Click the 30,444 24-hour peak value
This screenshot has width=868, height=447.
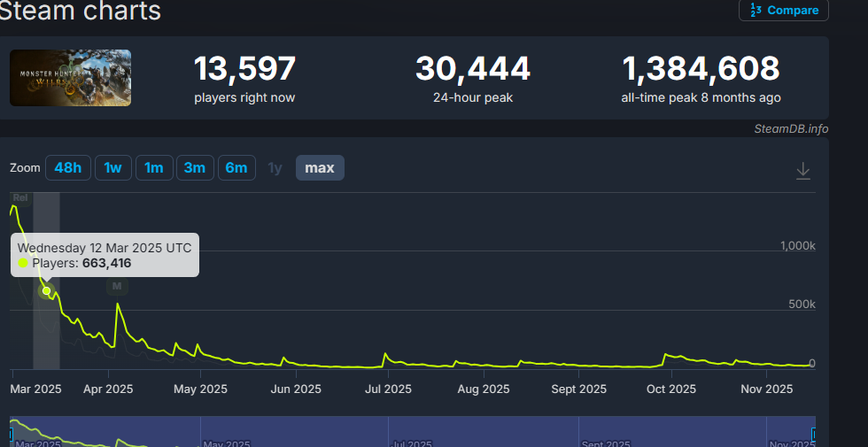pos(473,69)
